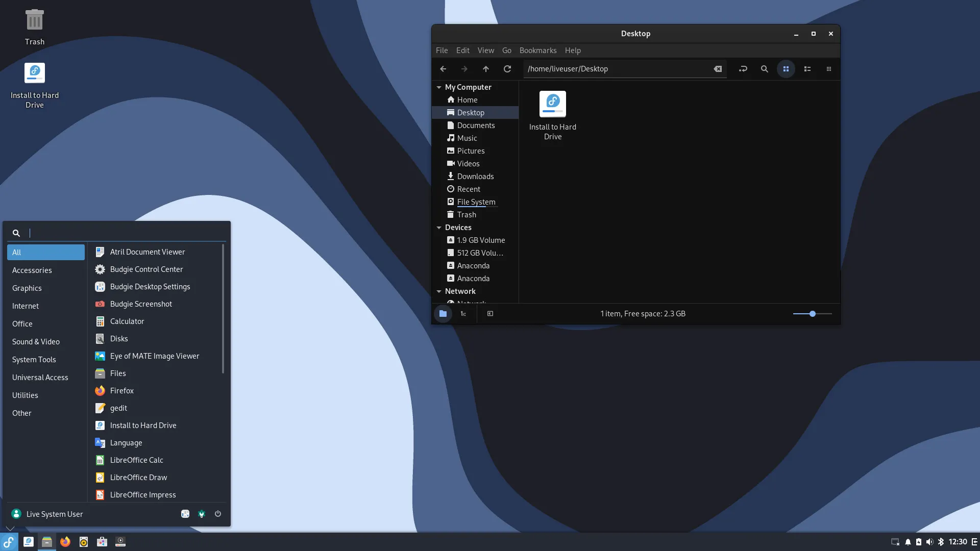Show tree view in sidebar footer
Image resolution: width=980 pixels, height=551 pixels.
coord(463,314)
